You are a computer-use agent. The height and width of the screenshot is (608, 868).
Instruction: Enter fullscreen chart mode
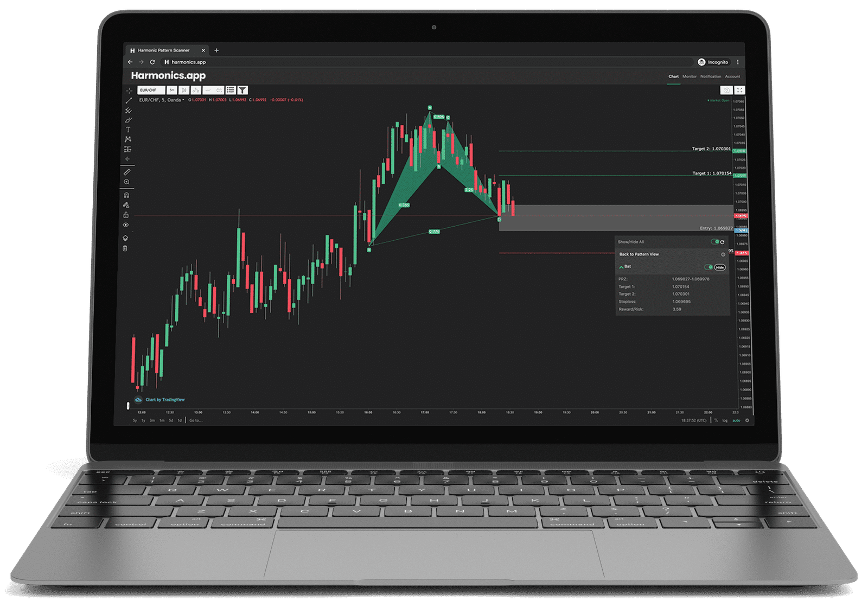pos(739,90)
